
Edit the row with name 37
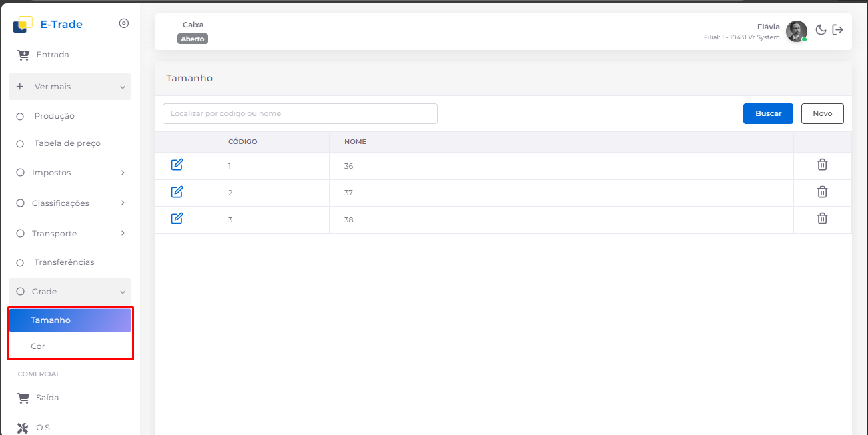[177, 192]
